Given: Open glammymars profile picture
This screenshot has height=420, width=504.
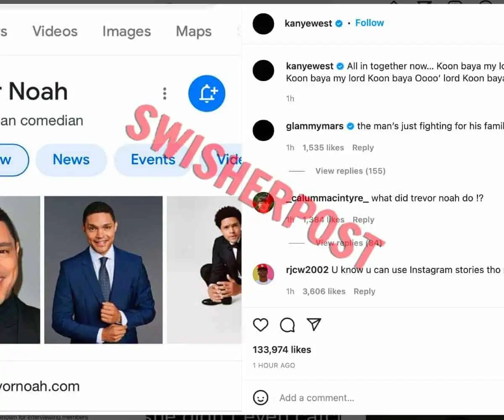Looking at the screenshot, I should [x=263, y=130].
